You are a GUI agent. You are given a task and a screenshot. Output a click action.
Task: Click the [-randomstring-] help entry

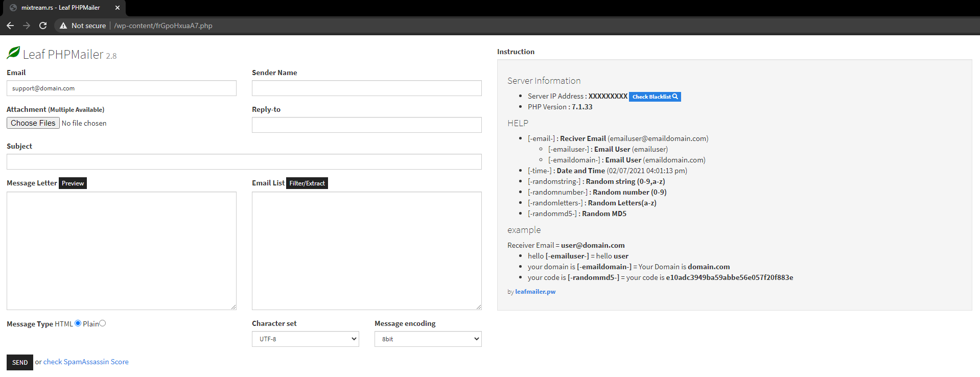[x=596, y=181]
